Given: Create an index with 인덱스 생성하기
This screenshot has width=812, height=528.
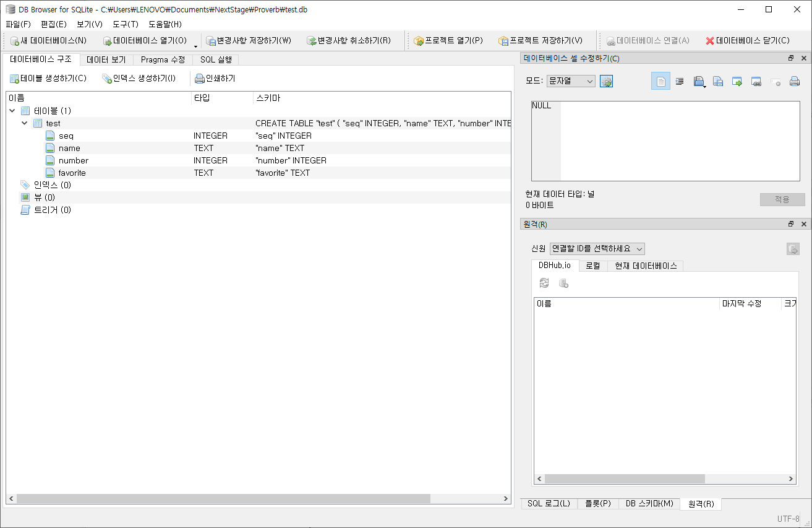Looking at the screenshot, I should coord(139,79).
